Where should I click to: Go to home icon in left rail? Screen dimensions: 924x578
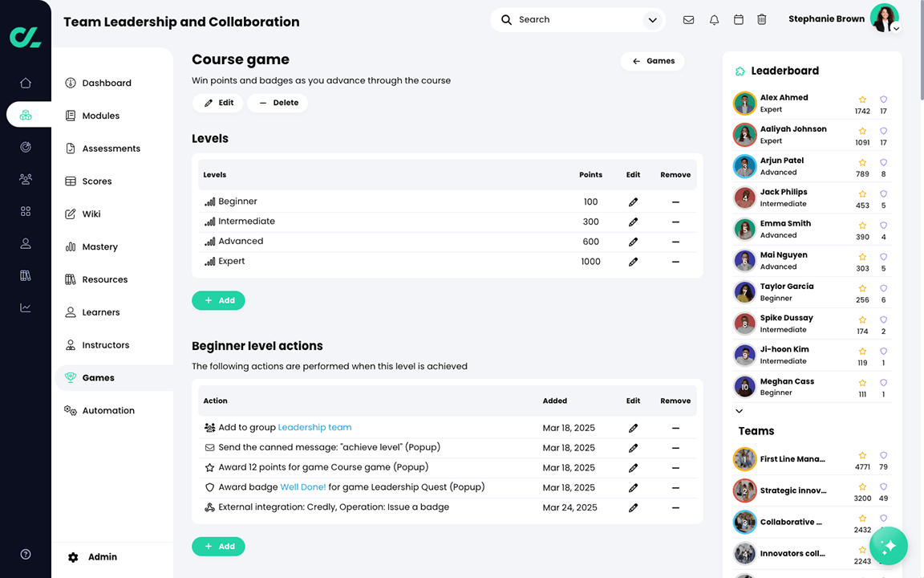(26, 83)
